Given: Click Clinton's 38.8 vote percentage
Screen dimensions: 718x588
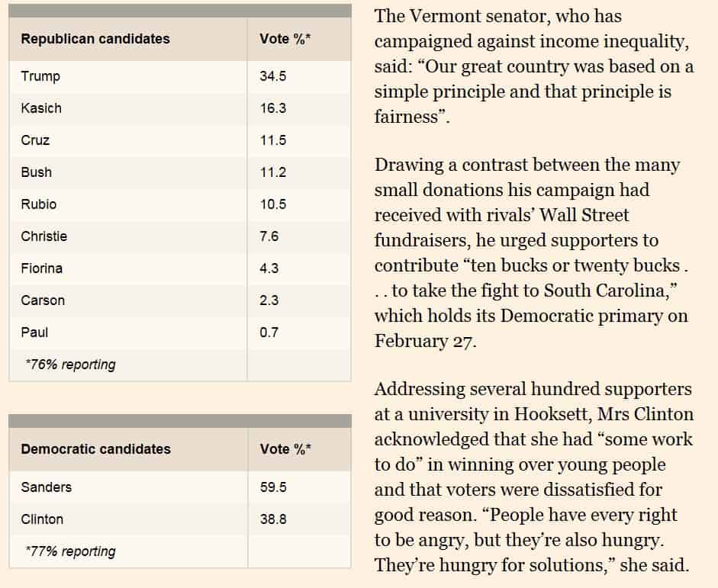Looking at the screenshot, I should point(273,519).
